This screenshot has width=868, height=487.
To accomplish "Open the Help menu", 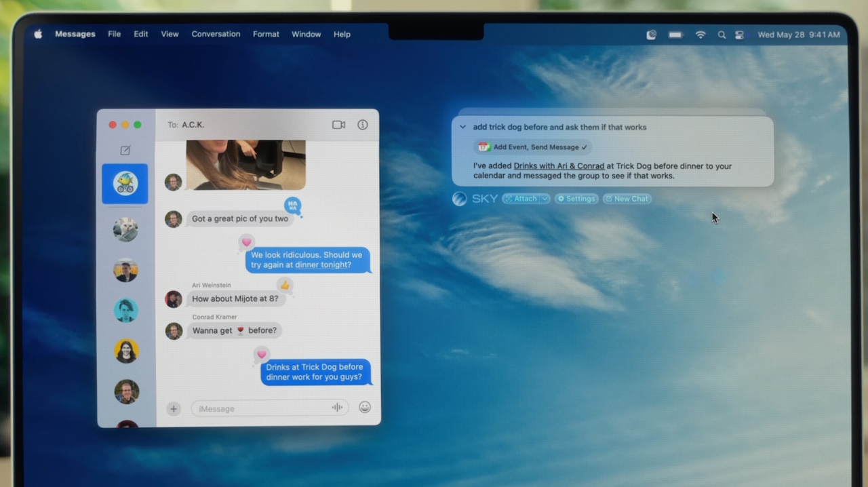I will click(342, 35).
